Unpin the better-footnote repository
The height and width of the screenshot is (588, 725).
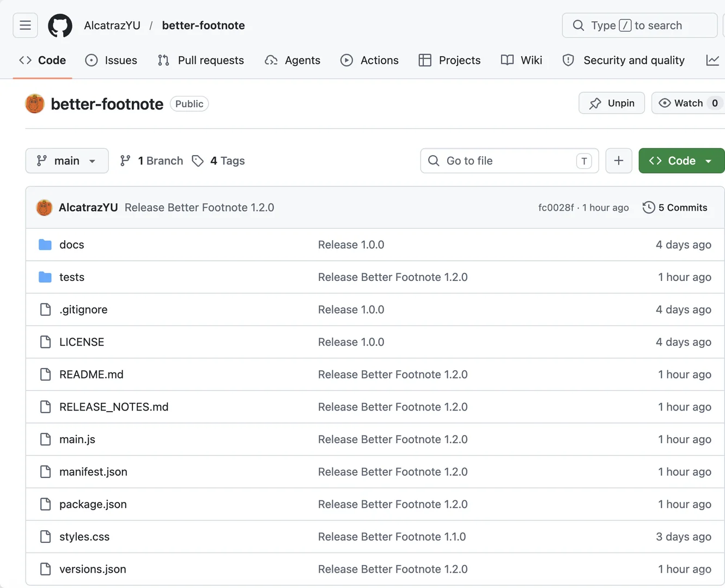pos(612,103)
